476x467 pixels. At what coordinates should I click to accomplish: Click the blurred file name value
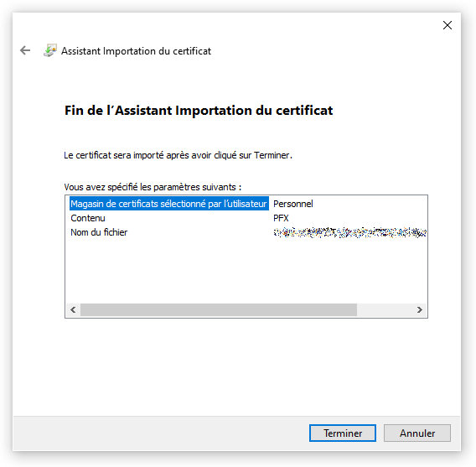pos(349,232)
